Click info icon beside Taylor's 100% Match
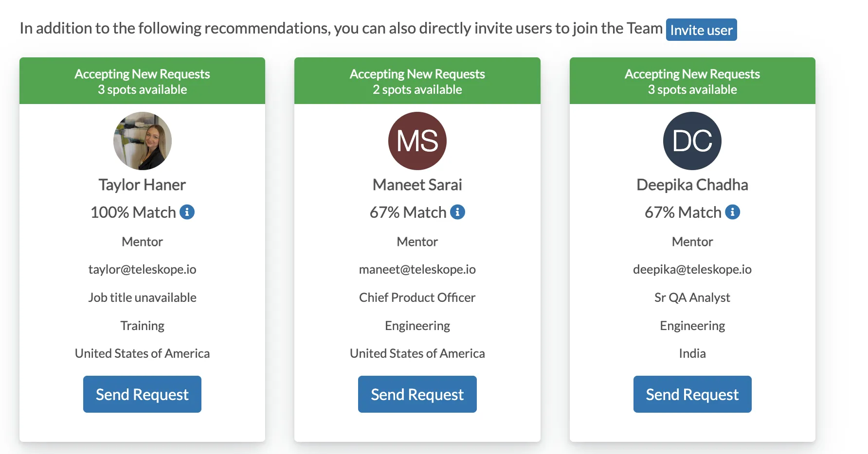The height and width of the screenshot is (454, 868). click(187, 212)
